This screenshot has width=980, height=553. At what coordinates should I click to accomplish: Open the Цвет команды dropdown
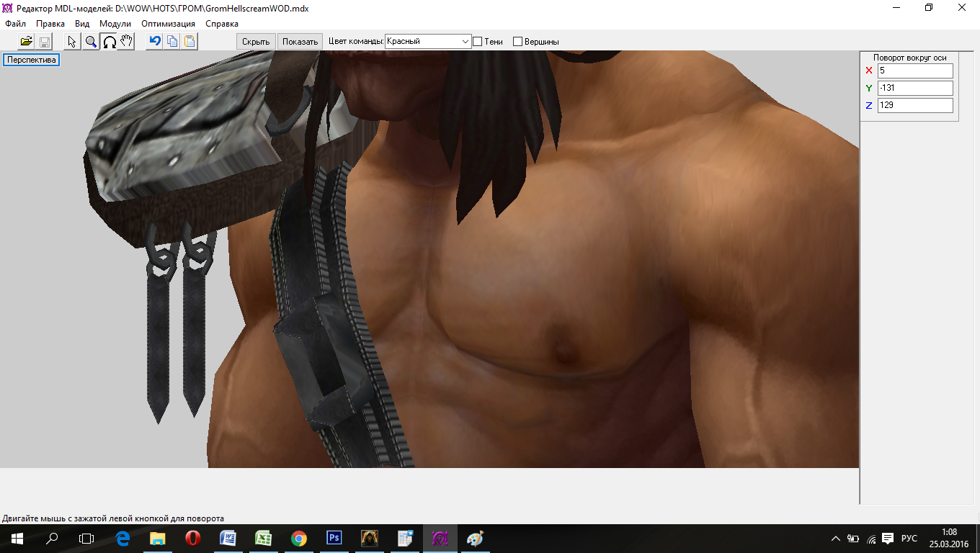(x=428, y=42)
